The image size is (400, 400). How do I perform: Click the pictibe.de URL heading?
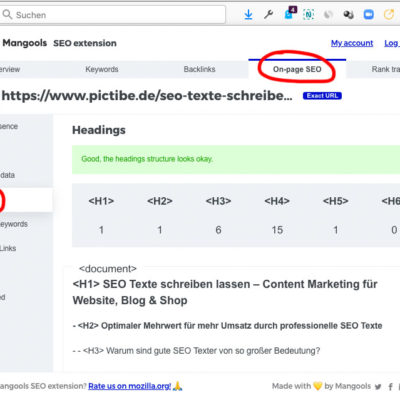tap(147, 96)
